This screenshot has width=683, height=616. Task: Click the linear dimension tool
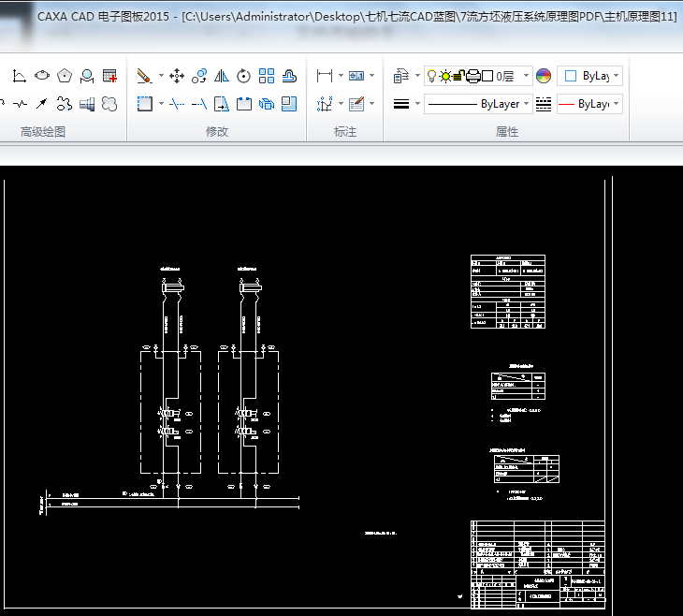point(325,76)
